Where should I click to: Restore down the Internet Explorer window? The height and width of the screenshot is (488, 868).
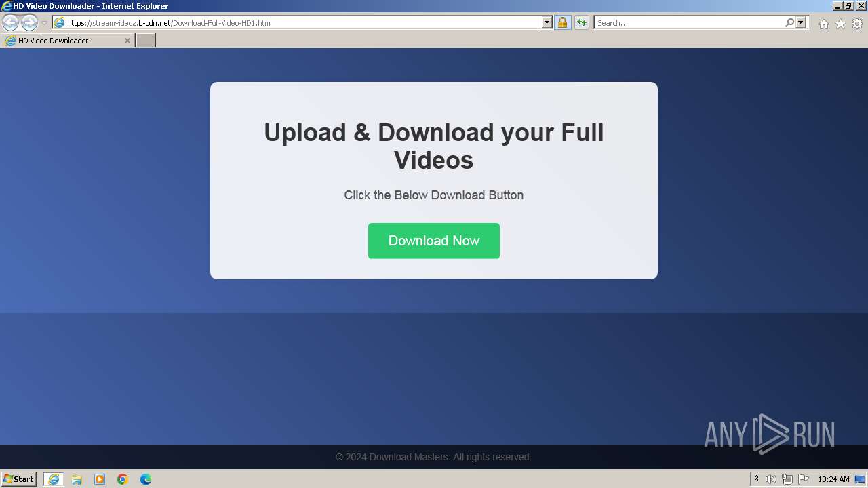pos(849,6)
